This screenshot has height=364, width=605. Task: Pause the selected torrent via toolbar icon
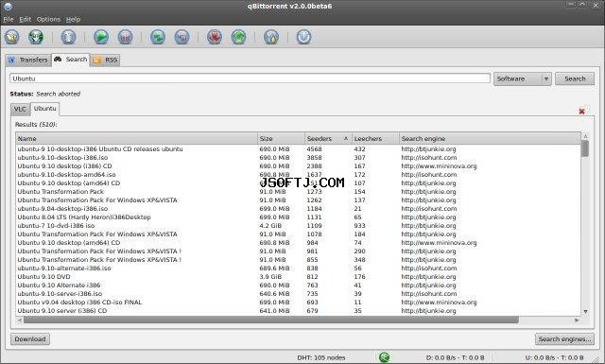126,37
